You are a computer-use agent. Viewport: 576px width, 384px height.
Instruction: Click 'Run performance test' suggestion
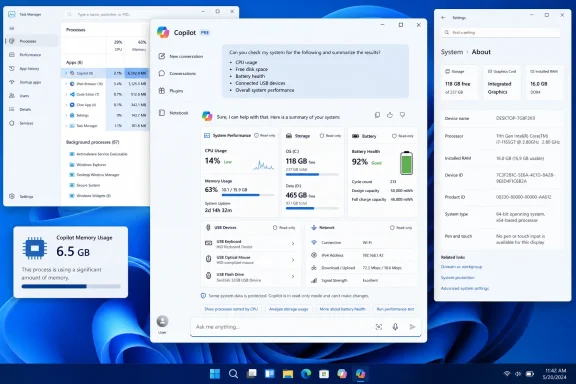click(x=395, y=309)
